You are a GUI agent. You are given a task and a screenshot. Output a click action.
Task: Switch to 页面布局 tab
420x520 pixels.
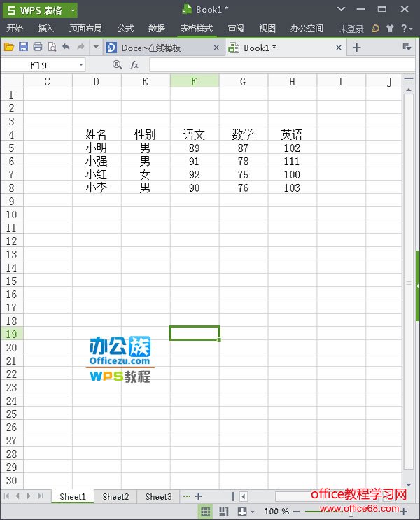(x=85, y=29)
